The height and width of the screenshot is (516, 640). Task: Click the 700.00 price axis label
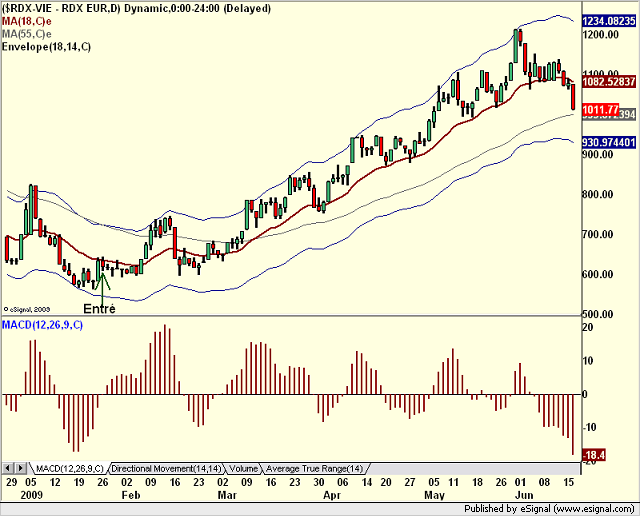coord(598,234)
